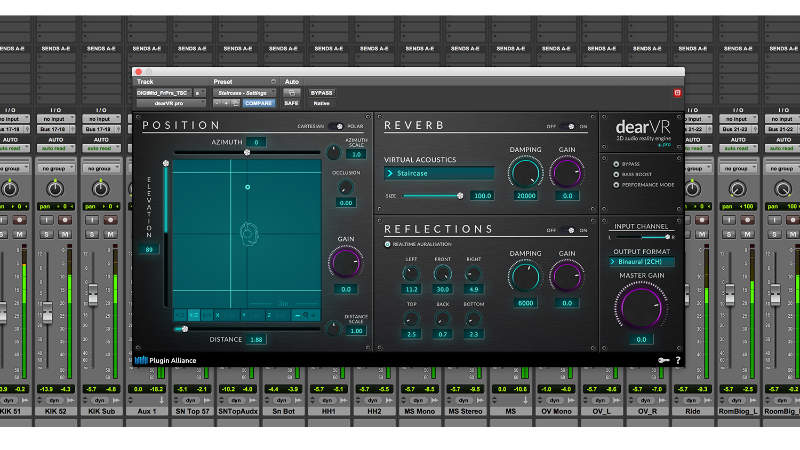The width and height of the screenshot is (800, 450).
Task: Click the Distance value field 1.88
Action: click(x=256, y=339)
